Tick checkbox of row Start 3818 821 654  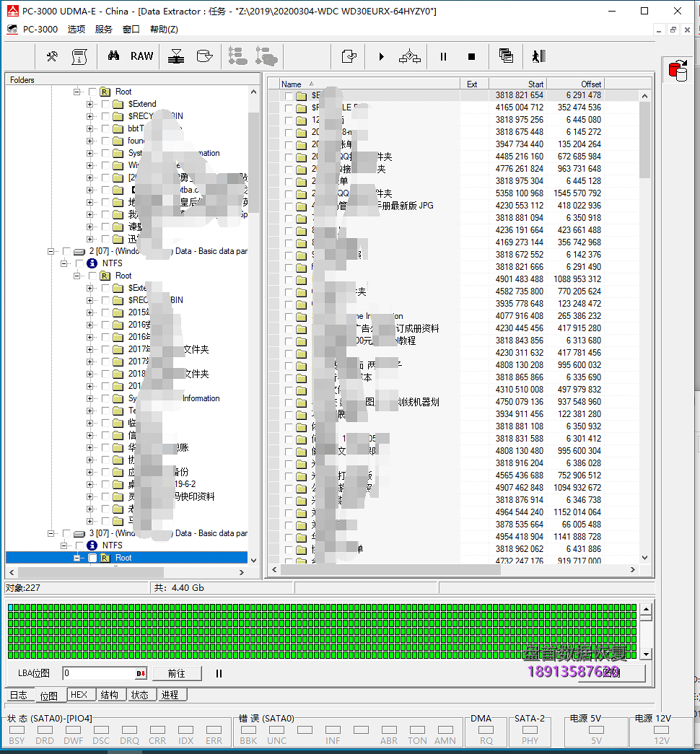[289, 96]
